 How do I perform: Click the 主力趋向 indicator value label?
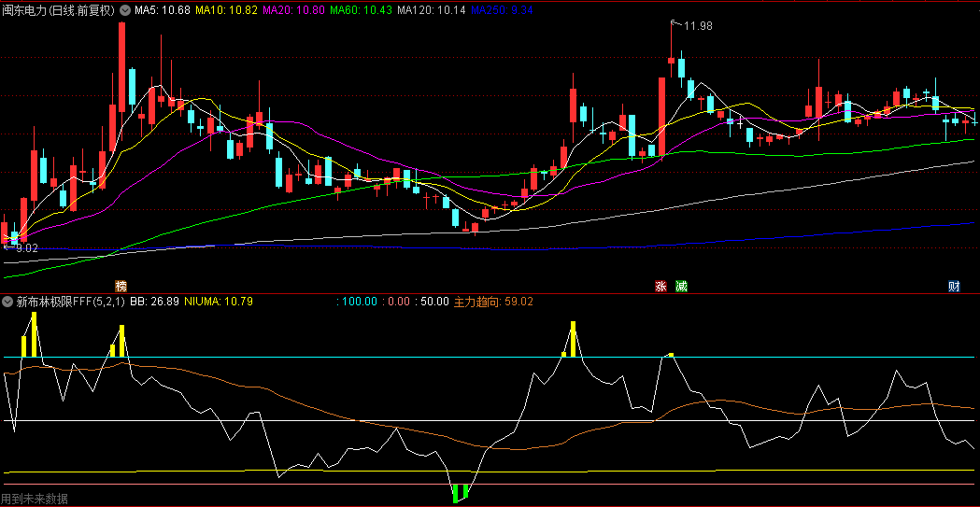click(493, 302)
